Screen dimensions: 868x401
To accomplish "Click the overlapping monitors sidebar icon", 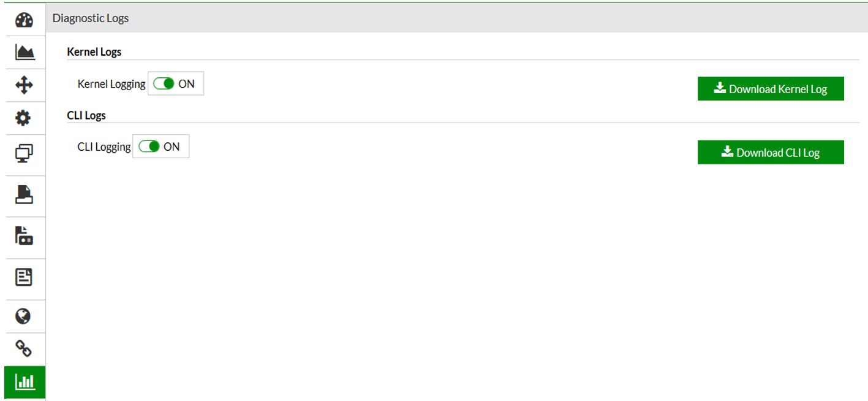I will tap(23, 153).
